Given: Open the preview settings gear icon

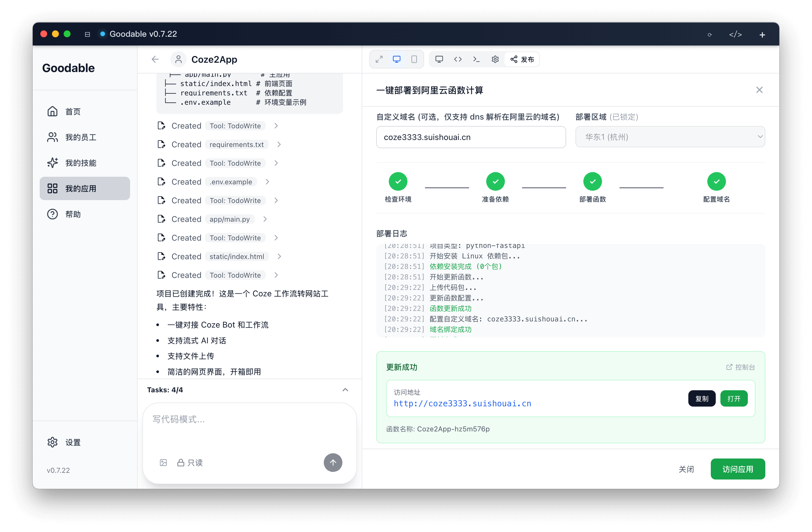Looking at the screenshot, I should pos(495,59).
